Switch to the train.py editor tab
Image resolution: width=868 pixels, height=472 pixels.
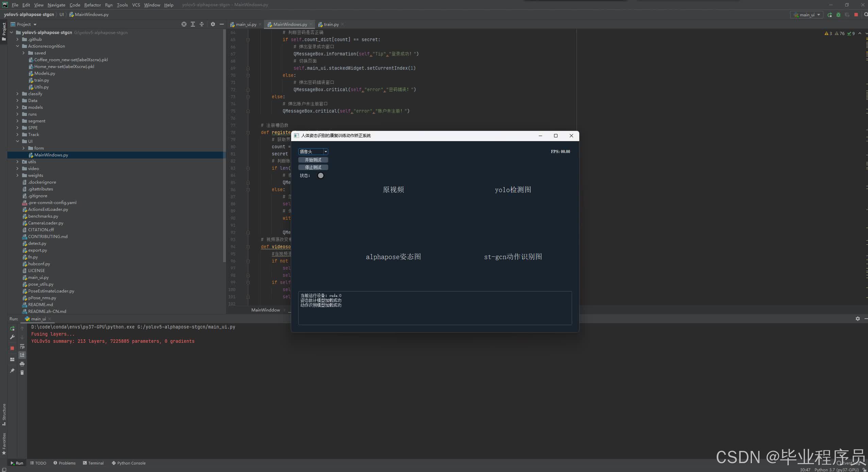(x=331, y=24)
